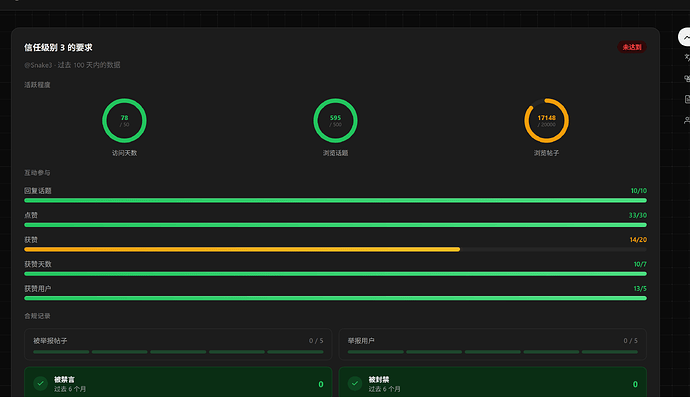Click the 0 count in 被封禁 card

tap(635, 384)
